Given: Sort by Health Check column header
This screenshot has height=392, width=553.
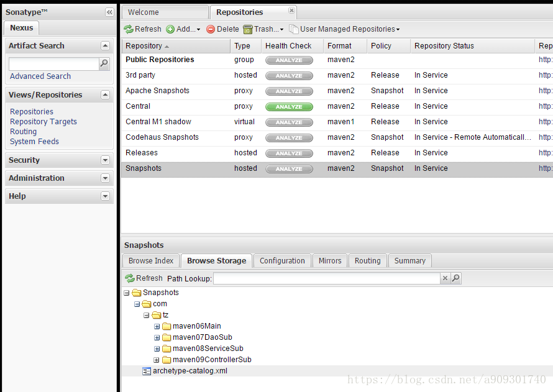Looking at the screenshot, I should 292,46.
